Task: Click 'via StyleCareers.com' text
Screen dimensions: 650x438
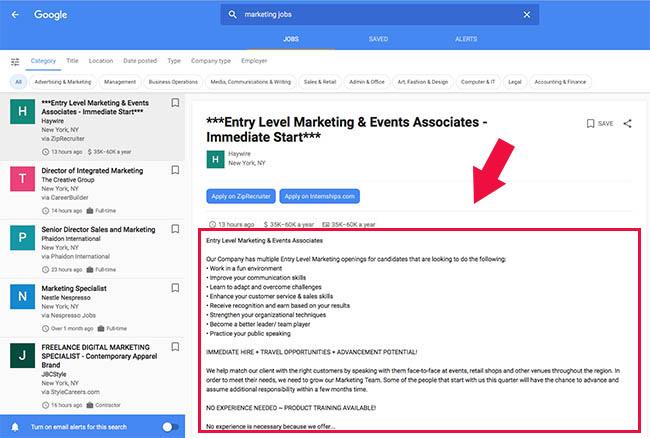Action: tap(70, 392)
